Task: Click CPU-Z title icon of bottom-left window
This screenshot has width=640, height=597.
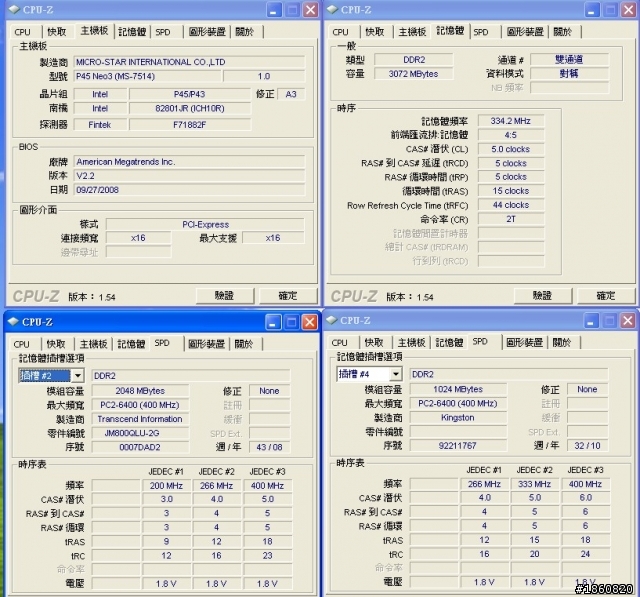Action: 13,322
